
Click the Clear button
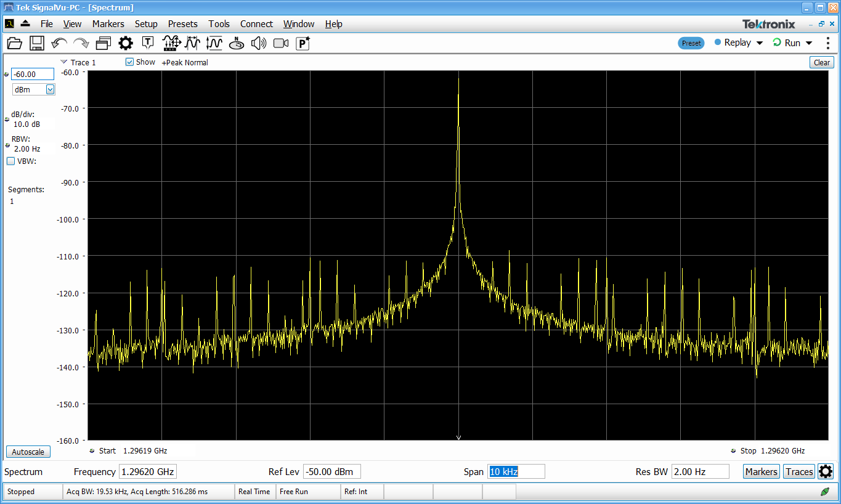click(822, 62)
